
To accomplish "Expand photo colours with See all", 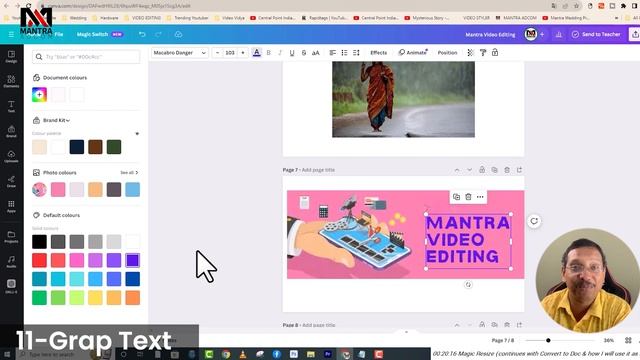I will pyautogui.click(x=129, y=173).
